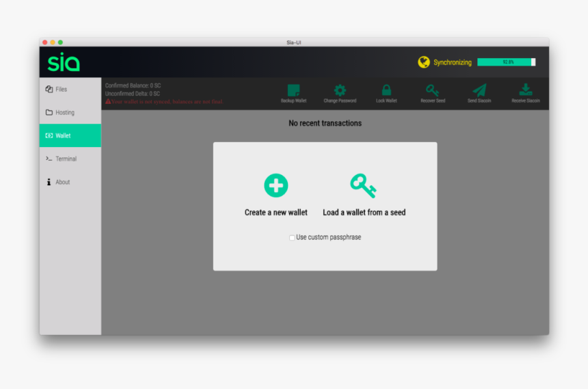Click the Synchronizing status label

pos(453,62)
